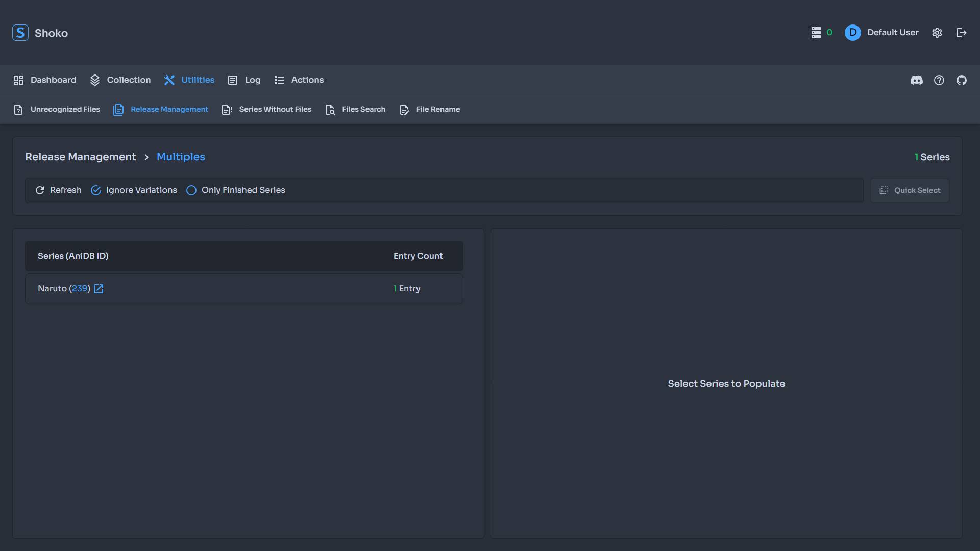Click the GitHub icon in top bar
This screenshot has width=980, height=551.
pyautogui.click(x=962, y=80)
